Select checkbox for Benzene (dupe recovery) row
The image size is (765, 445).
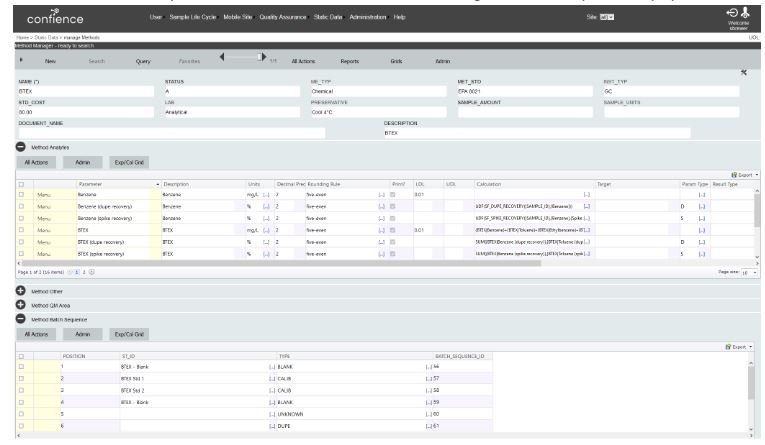click(21, 205)
